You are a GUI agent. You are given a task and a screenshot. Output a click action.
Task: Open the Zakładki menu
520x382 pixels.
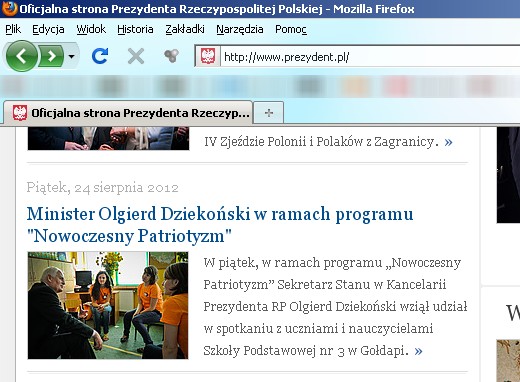point(185,29)
